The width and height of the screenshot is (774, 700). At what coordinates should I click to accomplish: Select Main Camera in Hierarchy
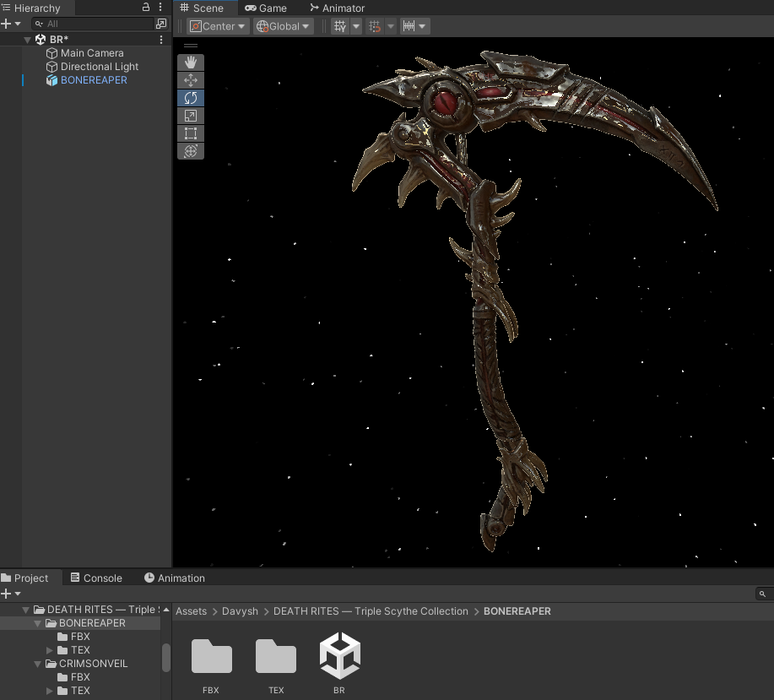(92, 53)
